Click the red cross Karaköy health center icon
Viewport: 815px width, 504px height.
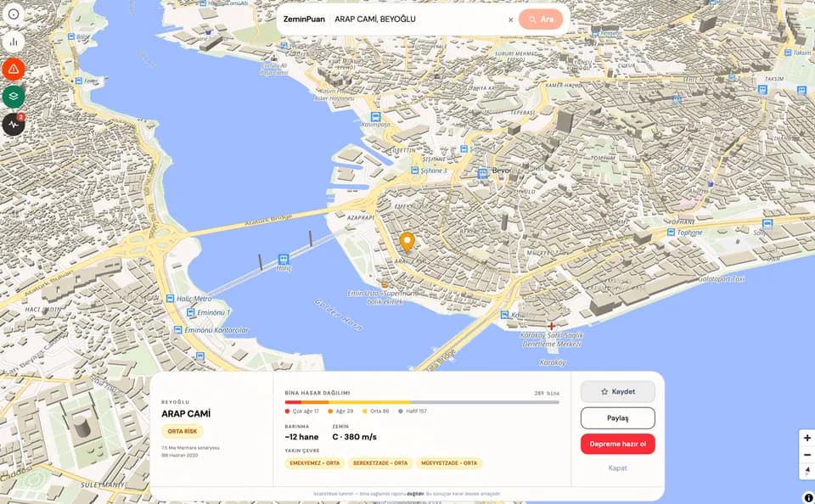pos(551,327)
